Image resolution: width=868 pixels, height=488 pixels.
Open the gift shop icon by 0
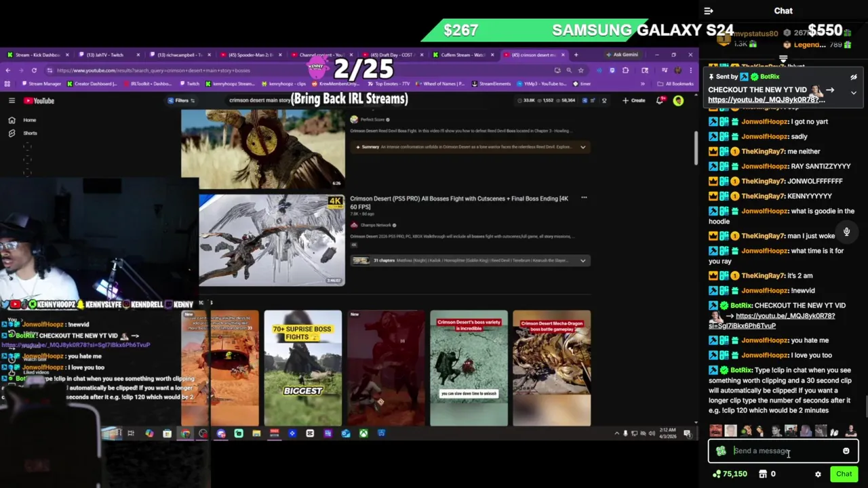coord(763,474)
